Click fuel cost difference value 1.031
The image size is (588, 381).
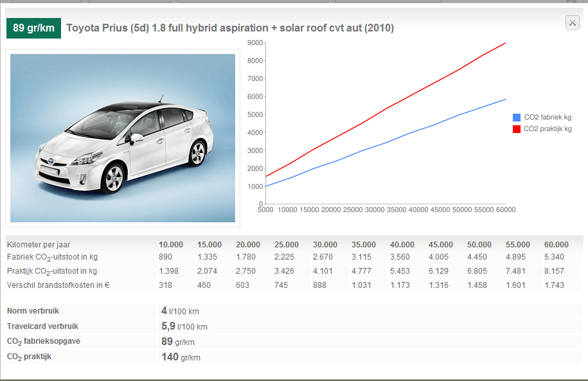361,285
